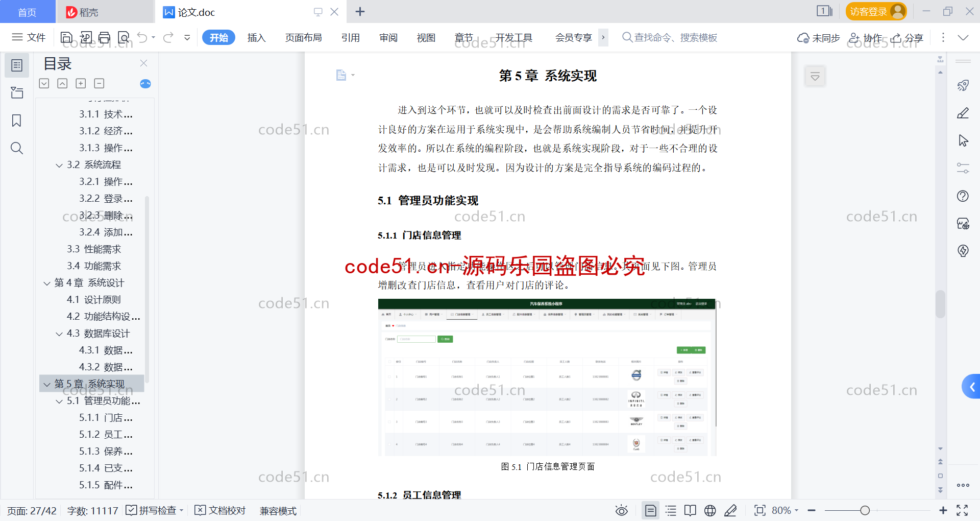Go to 3.3 性能需求 in outline
980x521 pixels.
[94, 249]
